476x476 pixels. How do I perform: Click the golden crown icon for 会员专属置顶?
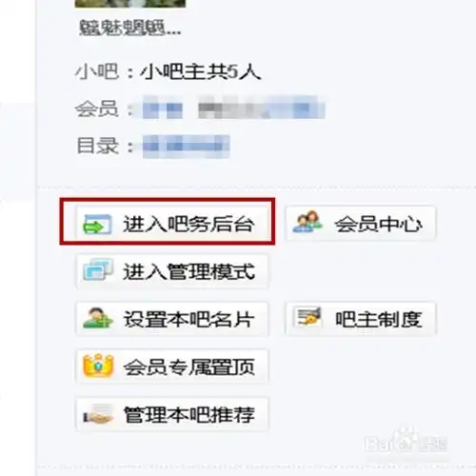pos(98,366)
